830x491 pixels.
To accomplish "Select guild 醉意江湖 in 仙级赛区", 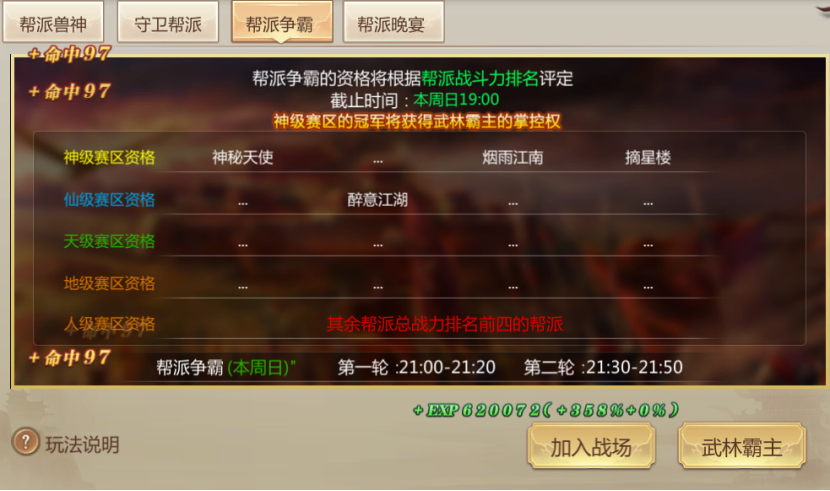I will pyautogui.click(x=377, y=199).
